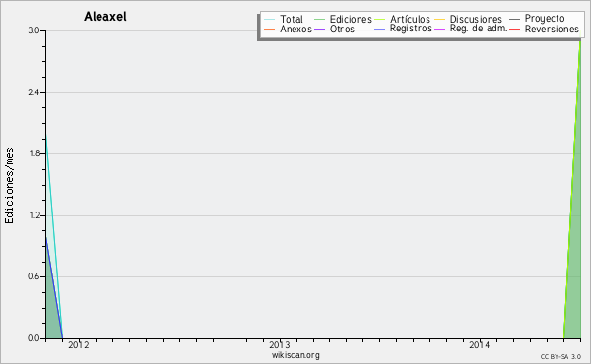Click the 1.8 y-axis value

click(x=33, y=153)
